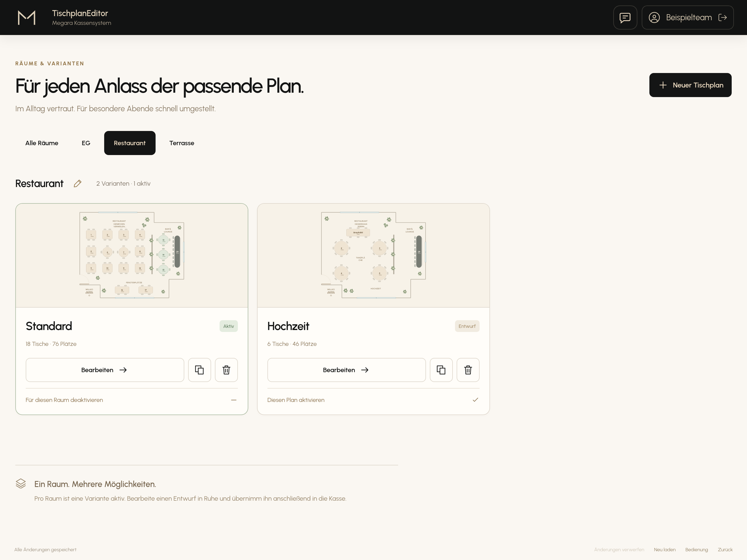Duplicate the Hochzeit plan
The width and height of the screenshot is (747, 560).
point(441,370)
